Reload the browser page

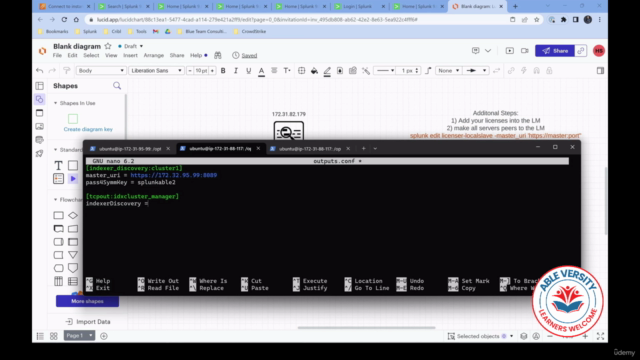pos(64,19)
